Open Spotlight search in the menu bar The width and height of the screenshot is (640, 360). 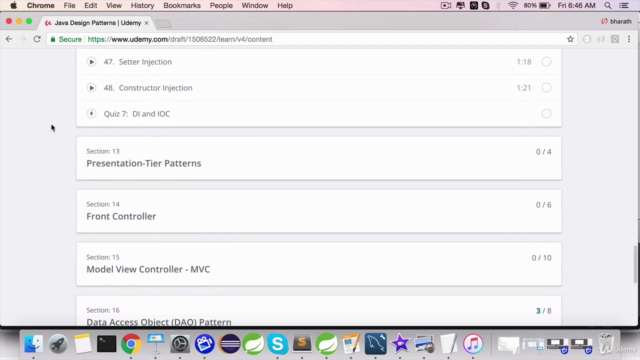click(608, 6)
